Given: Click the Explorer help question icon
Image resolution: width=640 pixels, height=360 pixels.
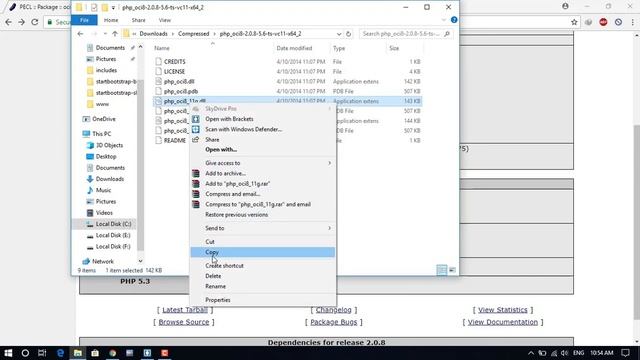Looking at the screenshot, I should [454, 20].
